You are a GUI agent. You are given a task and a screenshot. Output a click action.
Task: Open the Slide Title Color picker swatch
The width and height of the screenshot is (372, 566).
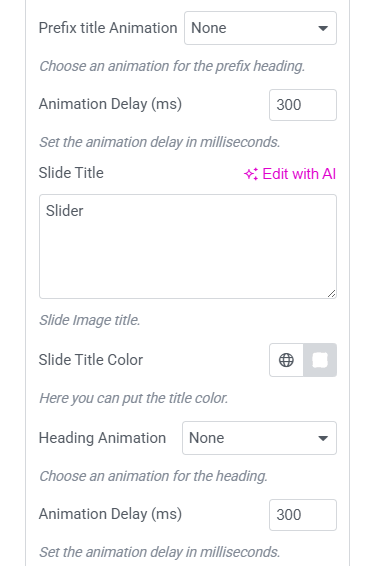pyautogui.click(x=320, y=360)
